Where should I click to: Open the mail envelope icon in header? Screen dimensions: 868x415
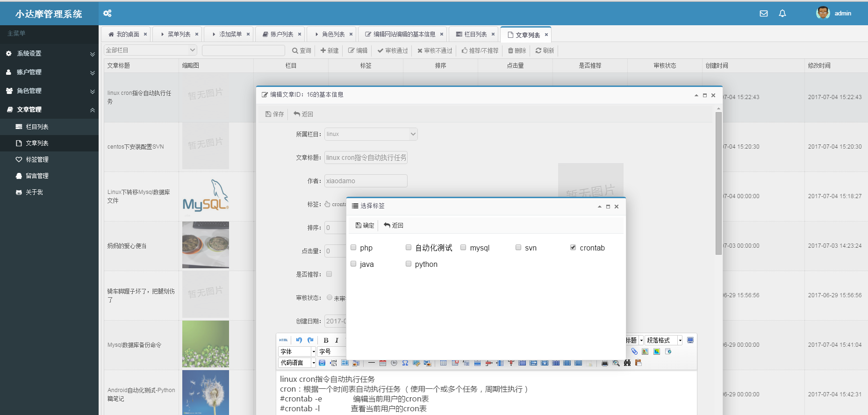point(764,14)
